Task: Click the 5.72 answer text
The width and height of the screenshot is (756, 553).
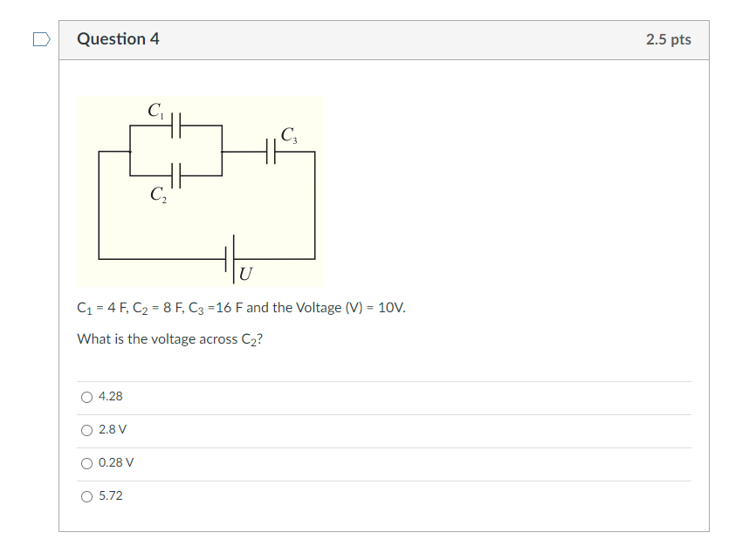Action: point(110,496)
